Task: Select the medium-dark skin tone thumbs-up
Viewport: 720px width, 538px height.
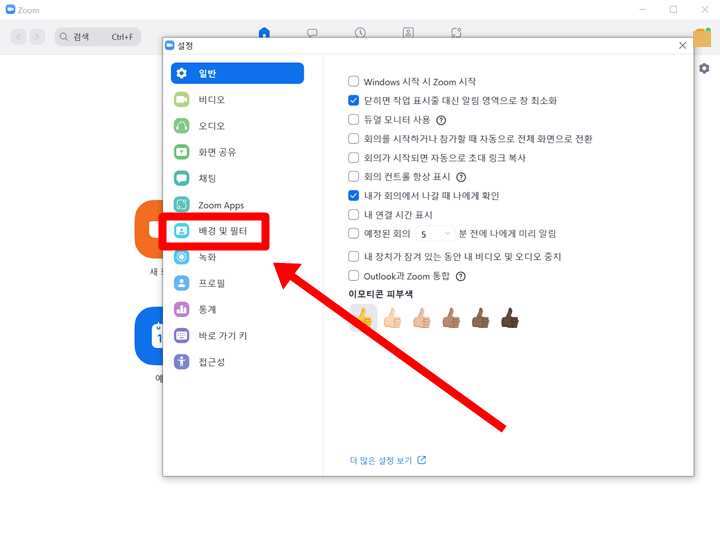Action: pos(481,318)
